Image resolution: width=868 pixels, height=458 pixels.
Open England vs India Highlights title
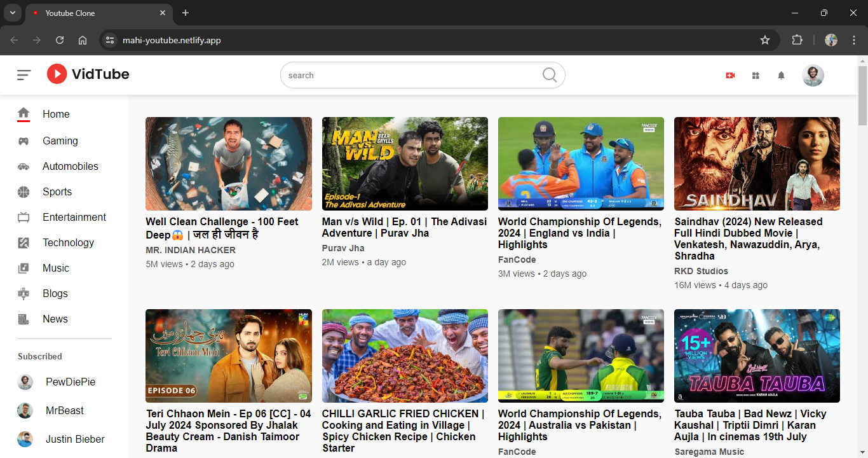click(x=580, y=233)
